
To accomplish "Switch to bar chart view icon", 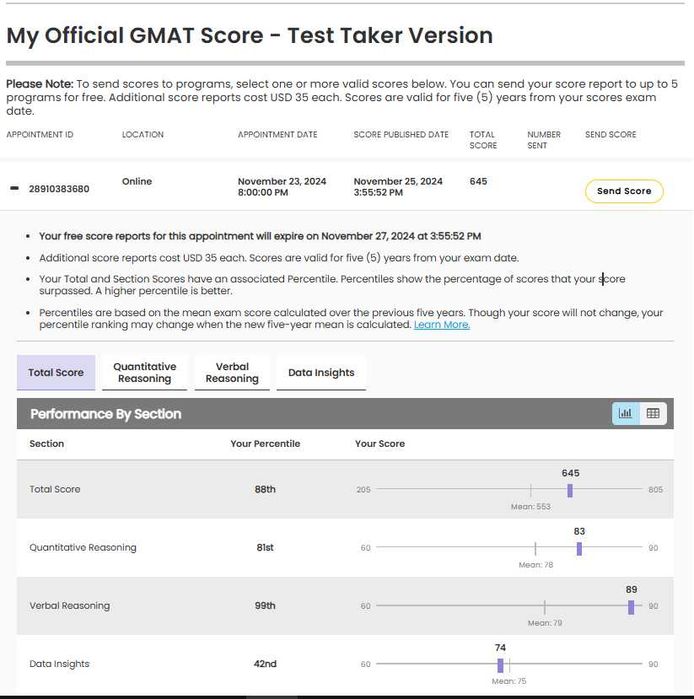I will [626, 413].
